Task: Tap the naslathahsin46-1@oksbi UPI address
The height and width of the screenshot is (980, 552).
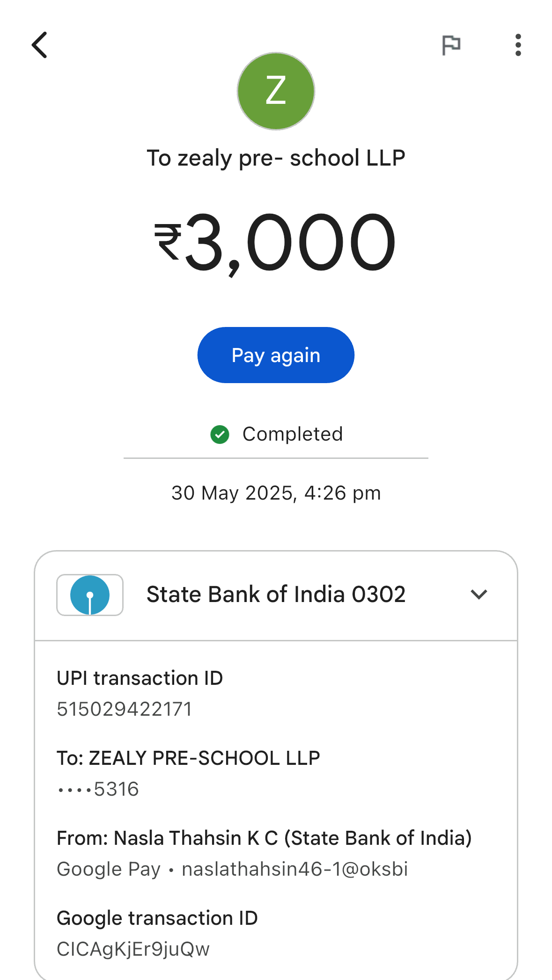Action: pos(295,869)
